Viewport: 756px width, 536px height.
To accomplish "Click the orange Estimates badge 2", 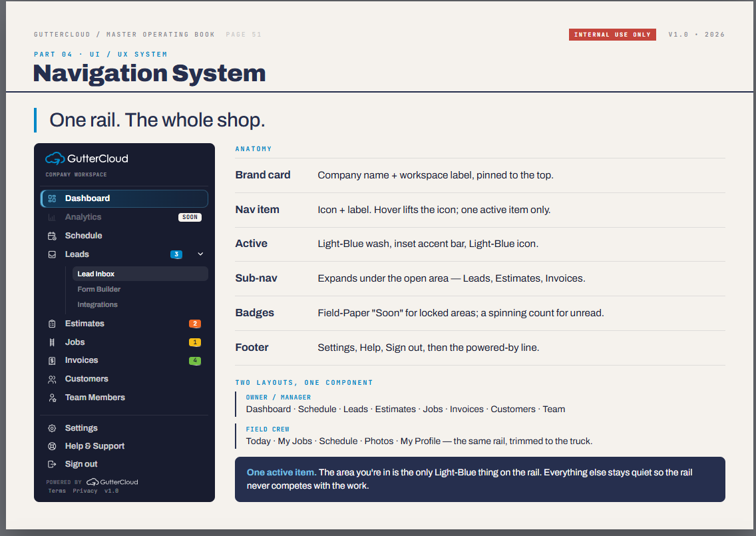I will [195, 324].
